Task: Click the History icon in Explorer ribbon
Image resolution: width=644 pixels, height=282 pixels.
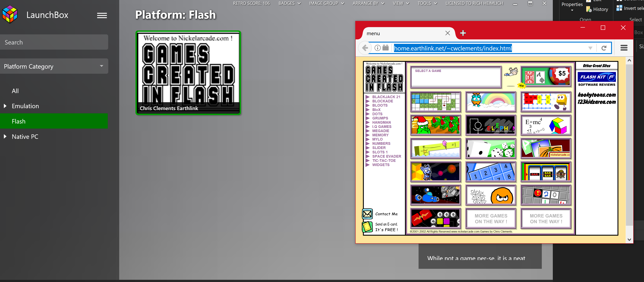Action: [x=589, y=9]
